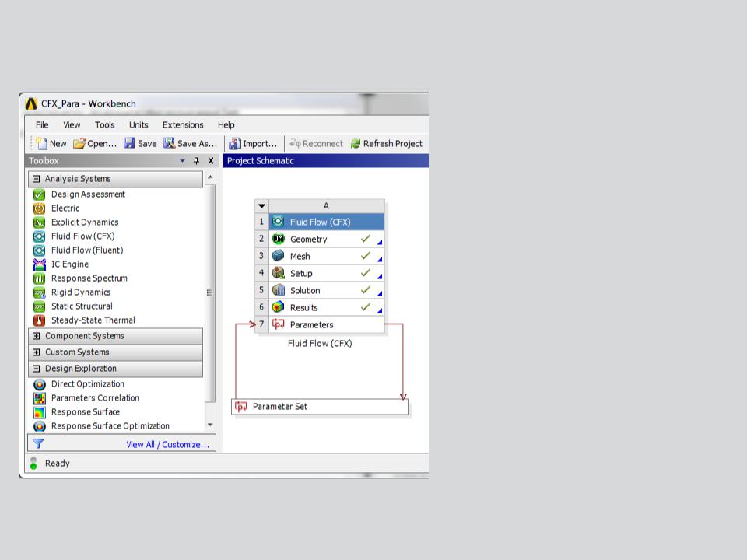Click the Geometry row quick-help blue corner

tap(380, 243)
